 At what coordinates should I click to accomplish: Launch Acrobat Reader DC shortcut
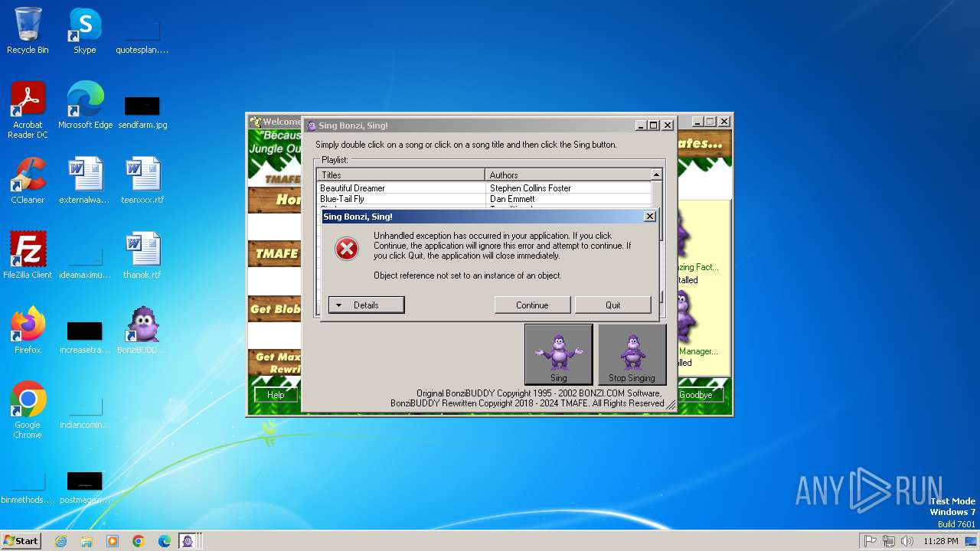coord(28,109)
